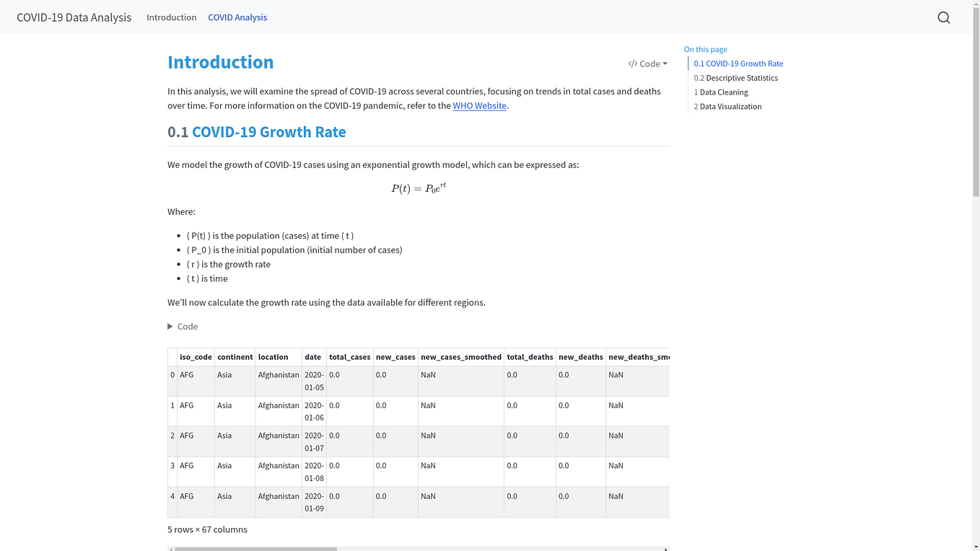Select the COVID Analysis tab in the navbar
Screen dimensions: 980x551
(237, 17)
